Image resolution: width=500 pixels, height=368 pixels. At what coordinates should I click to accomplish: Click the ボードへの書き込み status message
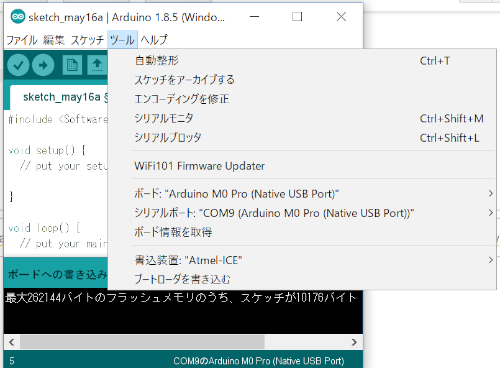click(57, 274)
